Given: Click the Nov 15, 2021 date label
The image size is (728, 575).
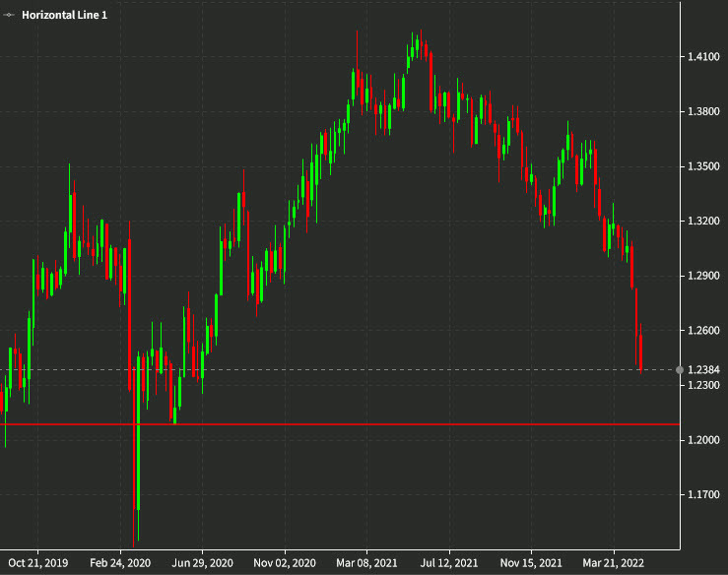Looking at the screenshot, I should click(531, 563).
